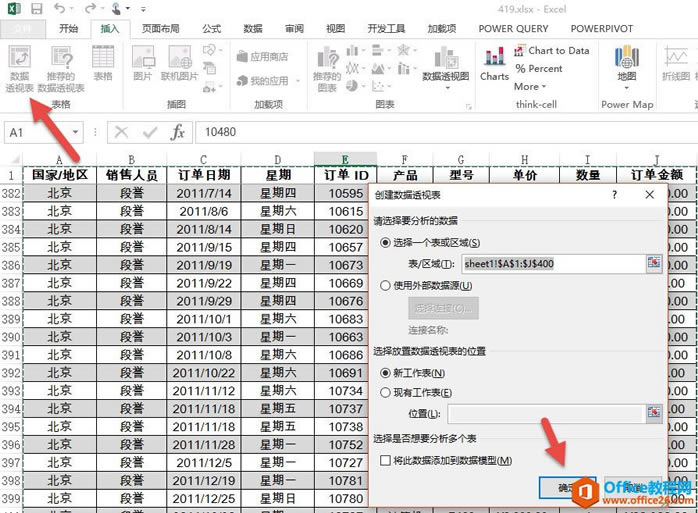
Task: Open the 推荐的图表 recommended charts icon
Action: pyautogui.click(x=327, y=66)
